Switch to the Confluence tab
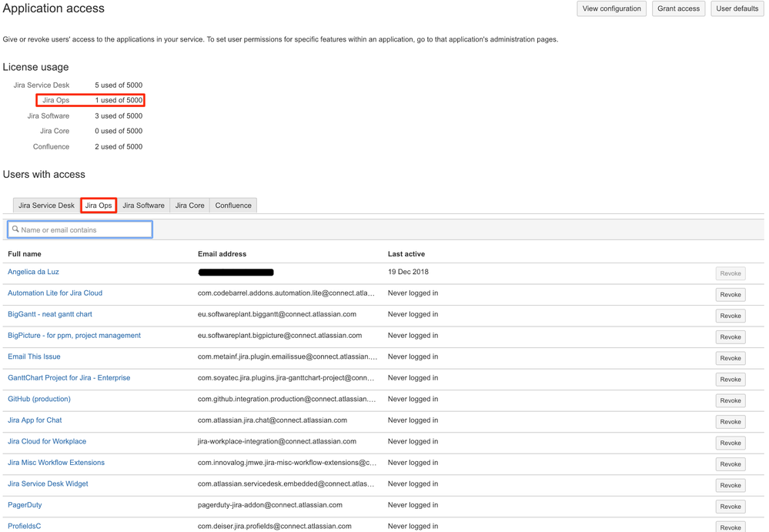The height and width of the screenshot is (532, 769). [x=233, y=205]
